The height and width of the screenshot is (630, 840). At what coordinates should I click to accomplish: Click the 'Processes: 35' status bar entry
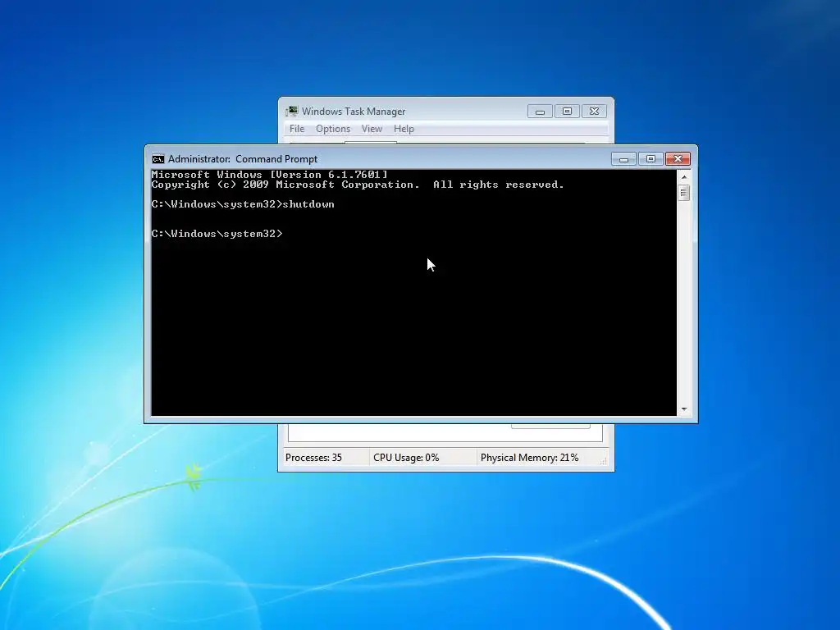coord(313,458)
